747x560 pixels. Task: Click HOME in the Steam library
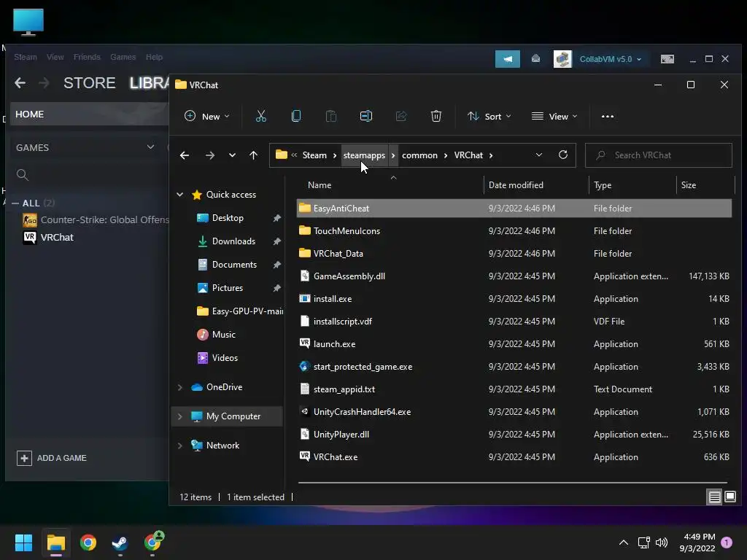pyautogui.click(x=88, y=114)
